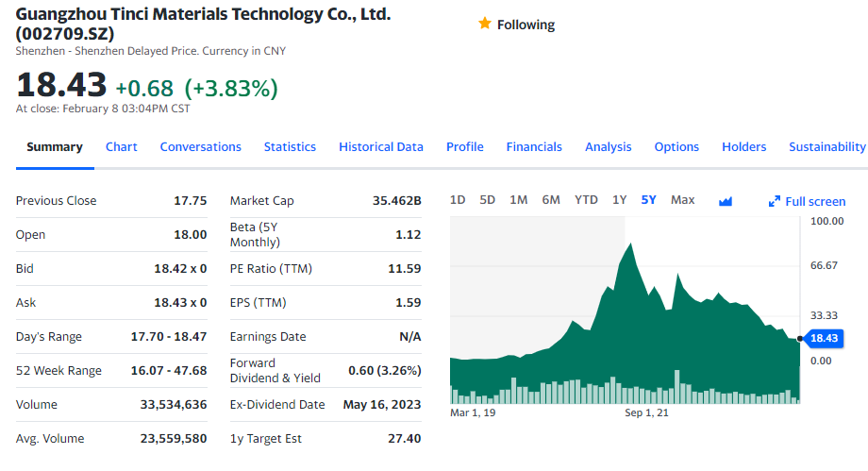Set chart range to 6M

tap(551, 200)
